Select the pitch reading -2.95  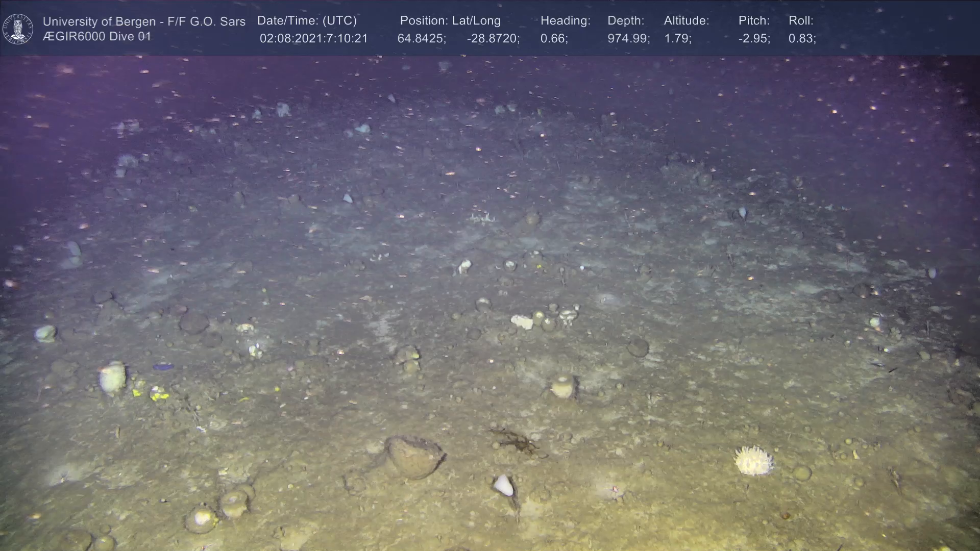pos(753,39)
